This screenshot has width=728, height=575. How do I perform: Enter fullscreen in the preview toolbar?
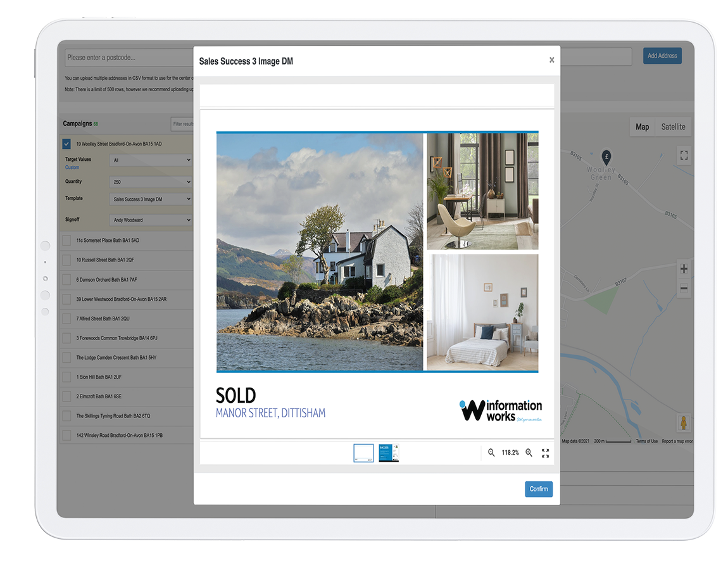546,453
